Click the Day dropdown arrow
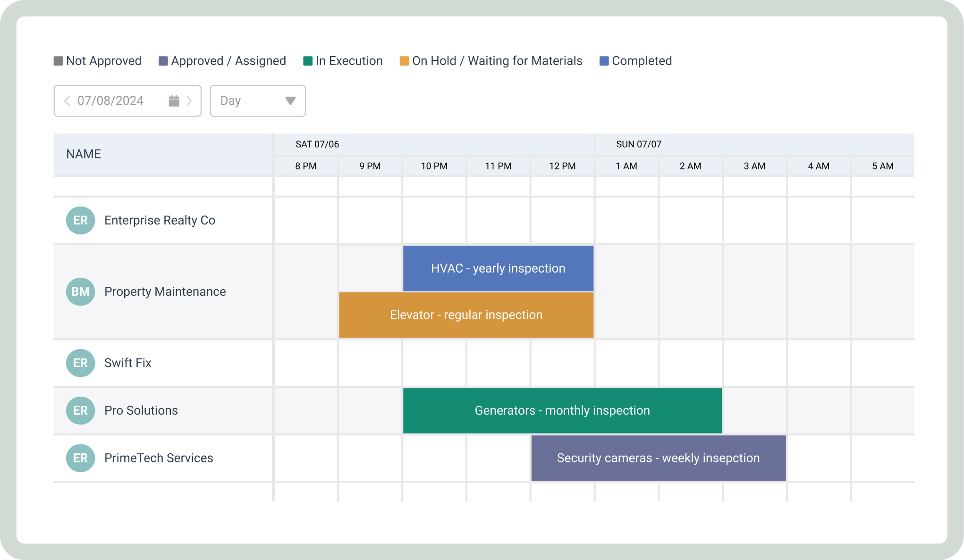This screenshot has width=964, height=560. coord(290,100)
